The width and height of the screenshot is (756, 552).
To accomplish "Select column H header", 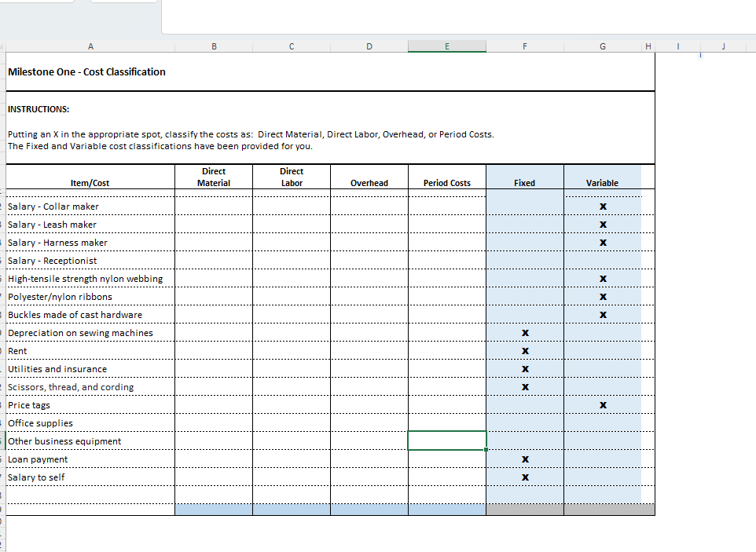I will pyautogui.click(x=648, y=47).
